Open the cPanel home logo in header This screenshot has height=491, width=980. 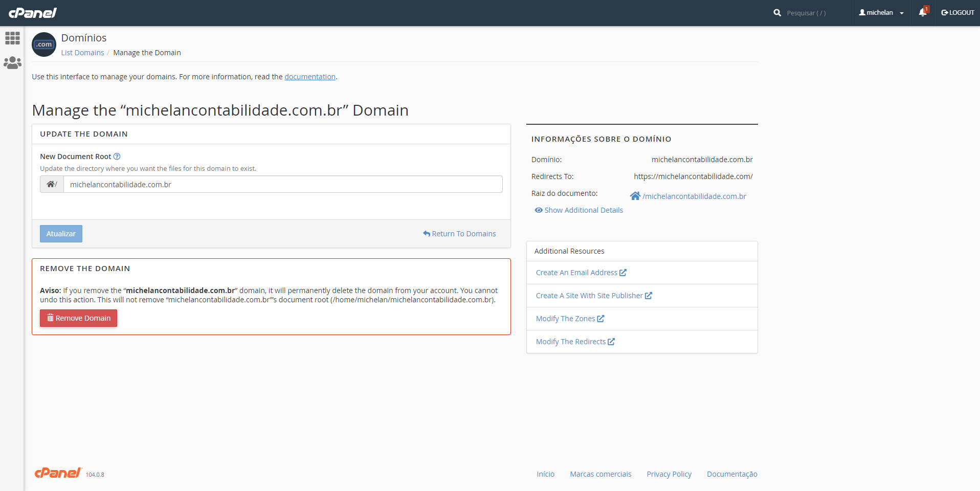(33, 13)
